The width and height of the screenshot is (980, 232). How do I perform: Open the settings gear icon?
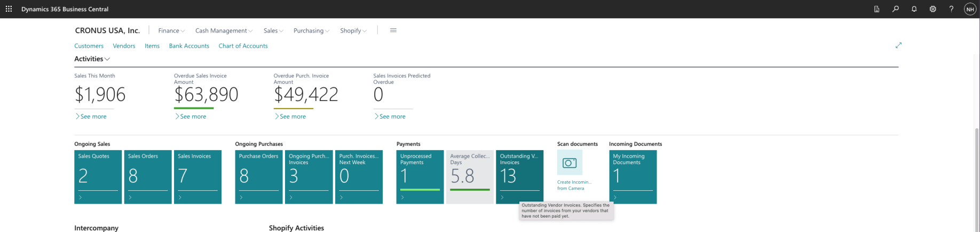[x=932, y=9]
